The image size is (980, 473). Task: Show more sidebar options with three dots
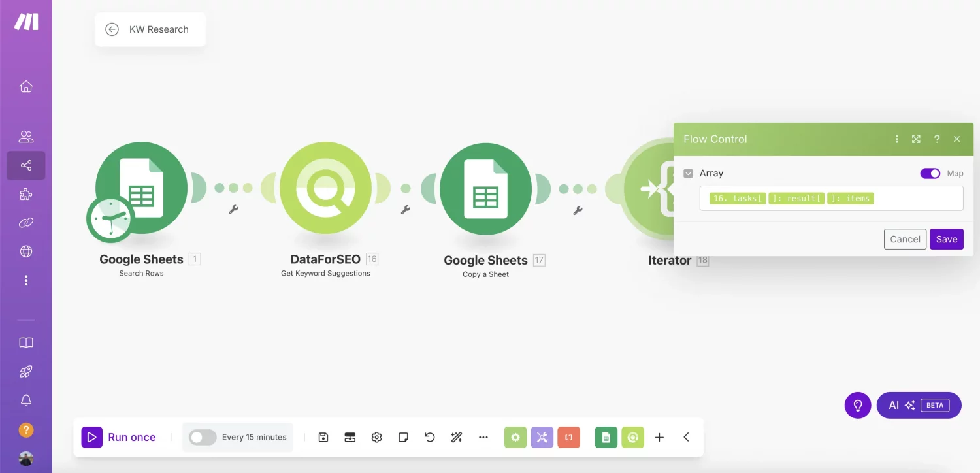click(x=26, y=280)
